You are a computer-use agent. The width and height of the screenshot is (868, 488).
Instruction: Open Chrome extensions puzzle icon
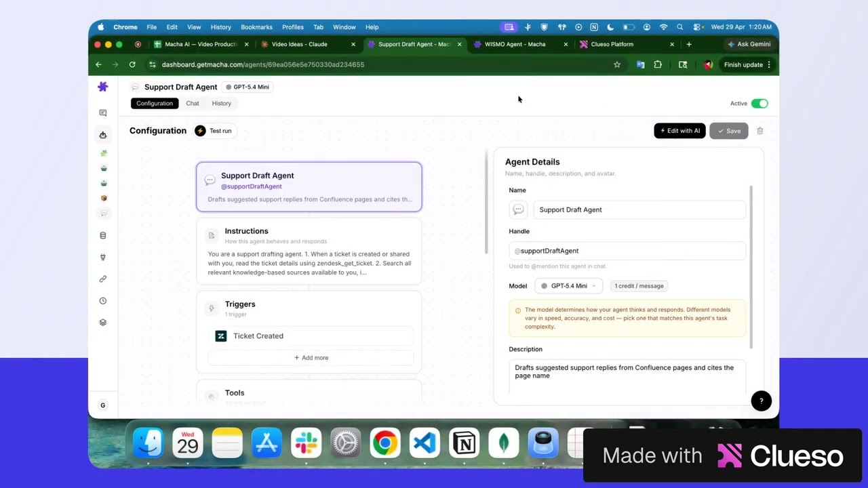coord(658,64)
